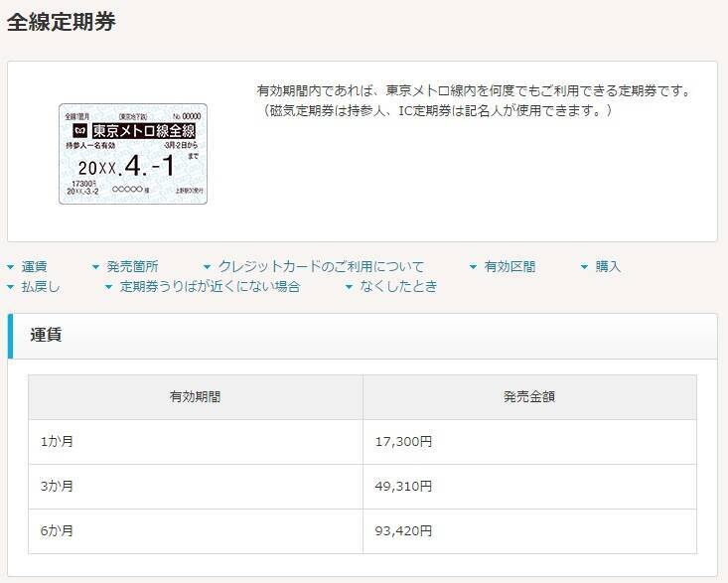Screen dimensions: 728x583
Task: Click the arrow icon before 払戻し
Action: pos(10,287)
